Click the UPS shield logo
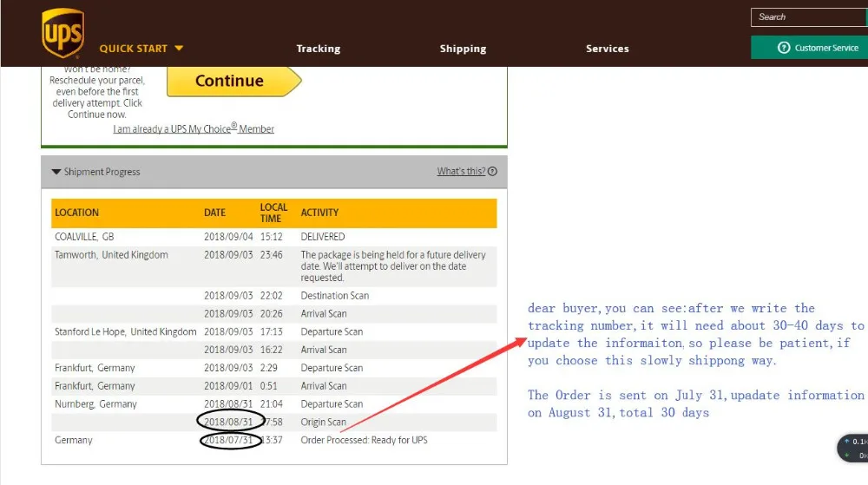 (x=62, y=33)
